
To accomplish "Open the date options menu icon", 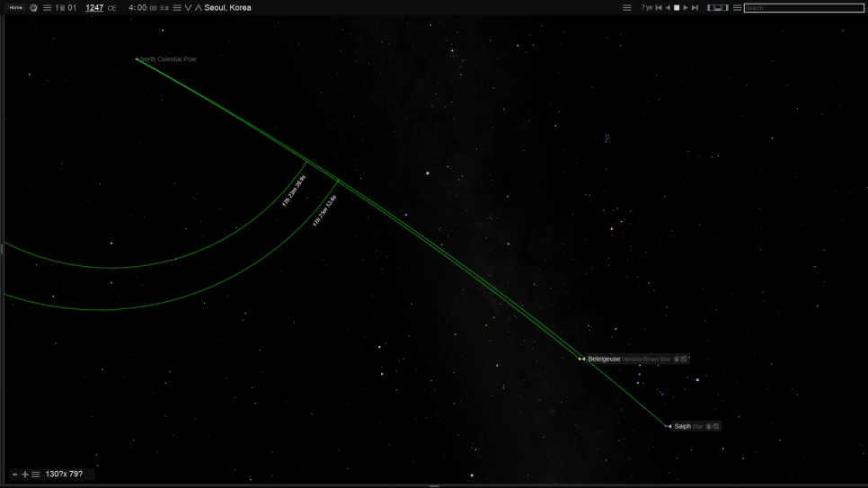I will coord(48,8).
